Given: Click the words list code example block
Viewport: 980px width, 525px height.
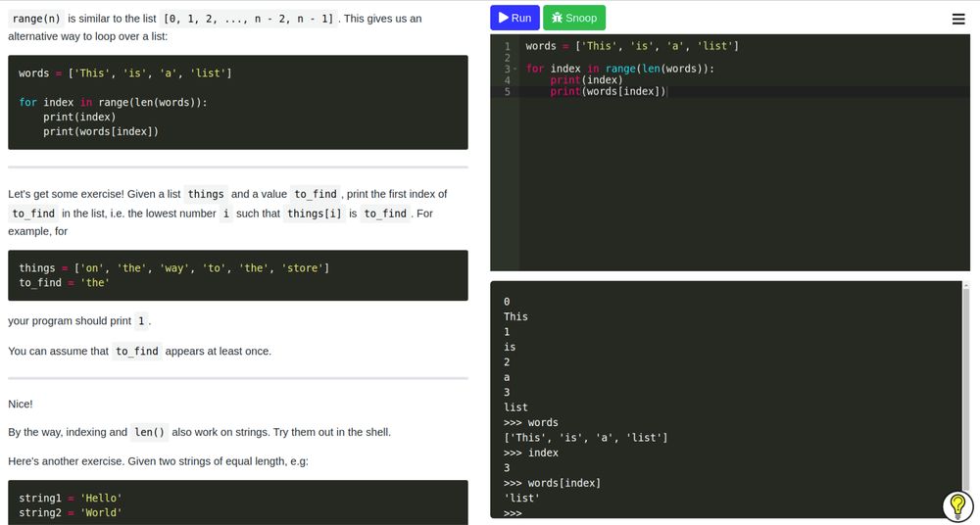Looking at the screenshot, I should [237, 103].
